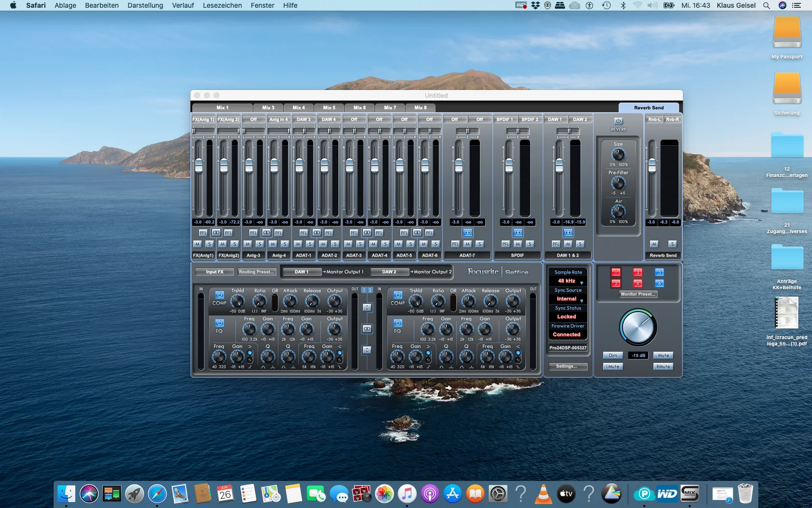Open the Fenster menu
812x508 pixels.
tap(262, 5)
